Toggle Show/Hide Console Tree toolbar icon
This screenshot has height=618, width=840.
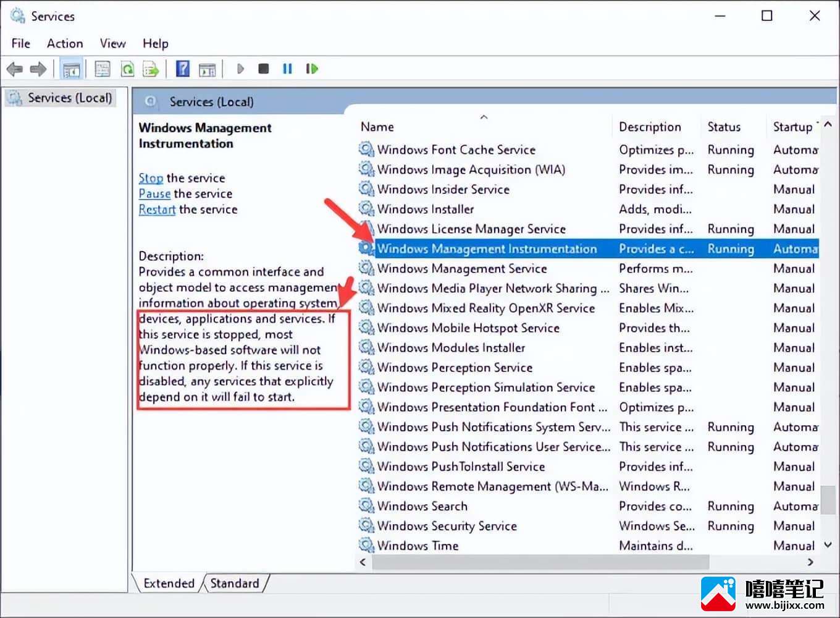point(72,69)
